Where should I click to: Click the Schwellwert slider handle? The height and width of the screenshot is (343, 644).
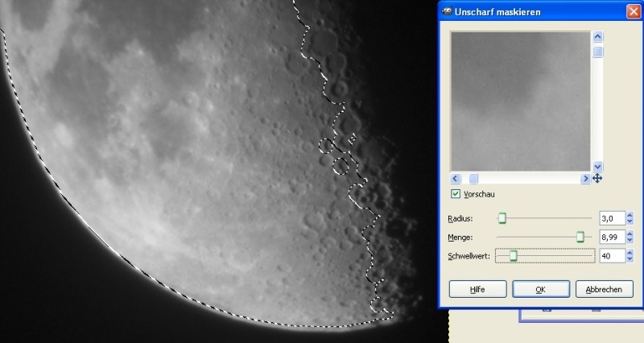coord(514,256)
